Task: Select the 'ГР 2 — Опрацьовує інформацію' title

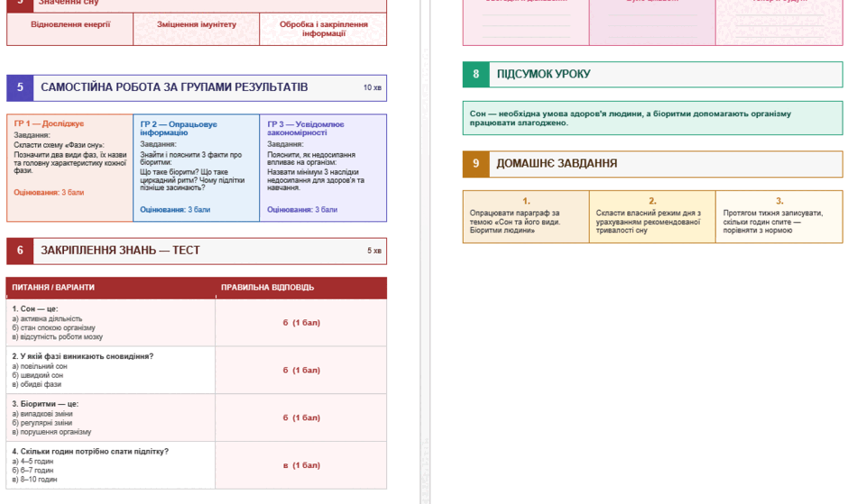Action: click(x=179, y=128)
